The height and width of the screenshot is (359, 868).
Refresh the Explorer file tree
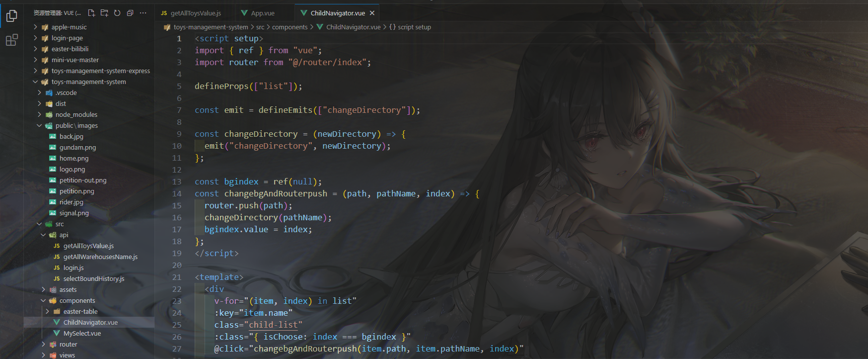pyautogui.click(x=117, y=13)
